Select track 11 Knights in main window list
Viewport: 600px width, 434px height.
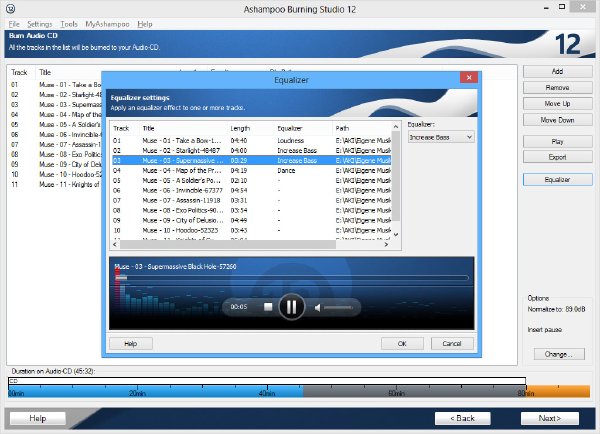pos(55,184)
